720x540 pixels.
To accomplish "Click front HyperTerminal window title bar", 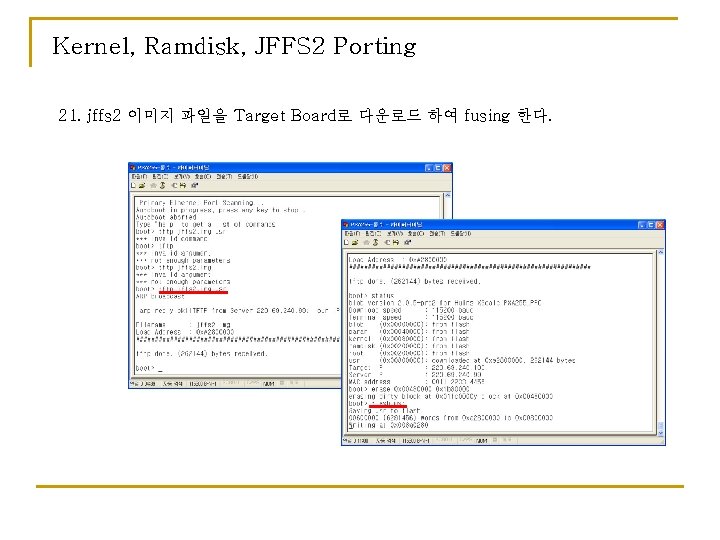I will tap(504, 225).
